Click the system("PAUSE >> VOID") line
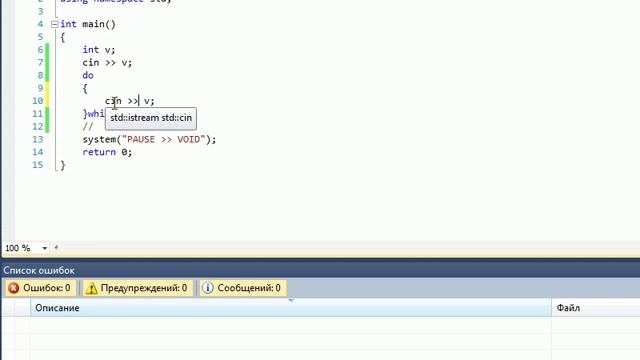Viewport: 640px width, 360px height. (149, 139)
